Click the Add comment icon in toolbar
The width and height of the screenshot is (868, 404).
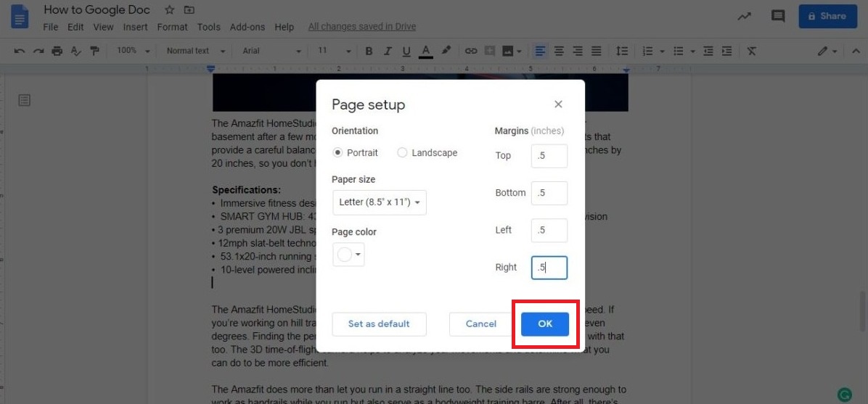tap(489, 51)
